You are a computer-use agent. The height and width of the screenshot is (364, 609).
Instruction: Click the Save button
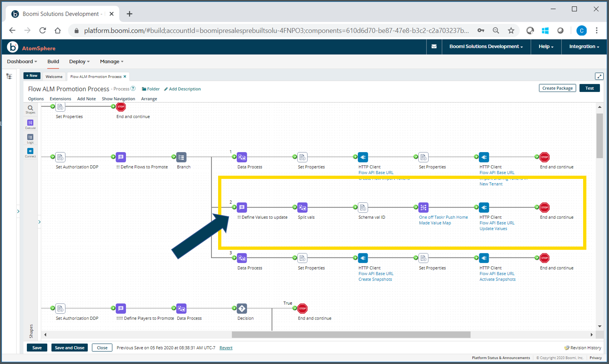pyautogui.click(x=37, y=347)
